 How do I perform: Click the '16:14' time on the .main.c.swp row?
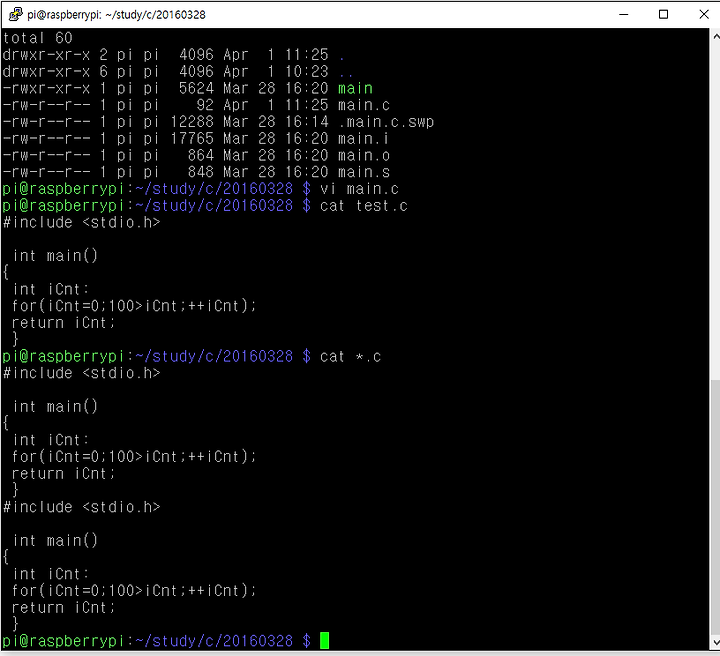click(x=307, y=122)
